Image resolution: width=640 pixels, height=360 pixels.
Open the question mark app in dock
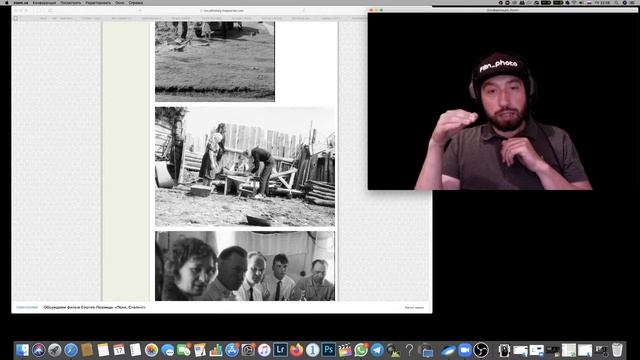pyautogui.click(x=409, y=350)
